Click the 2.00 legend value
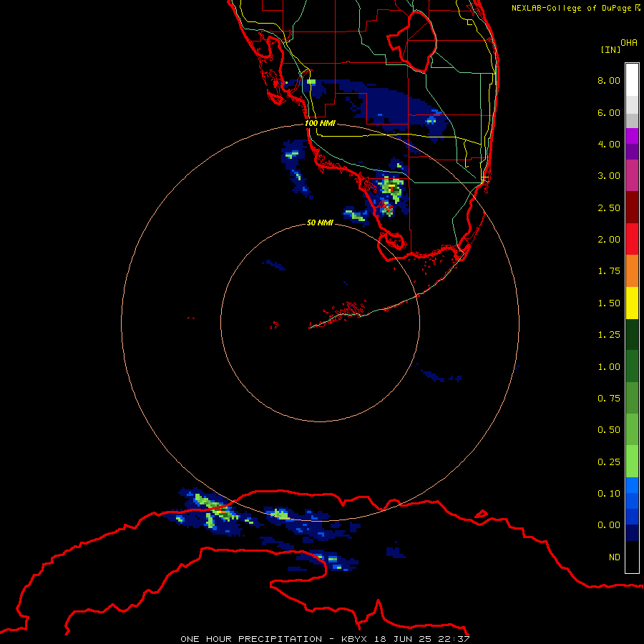This screenshot has height=644, width=644. [x=609, y=240]
